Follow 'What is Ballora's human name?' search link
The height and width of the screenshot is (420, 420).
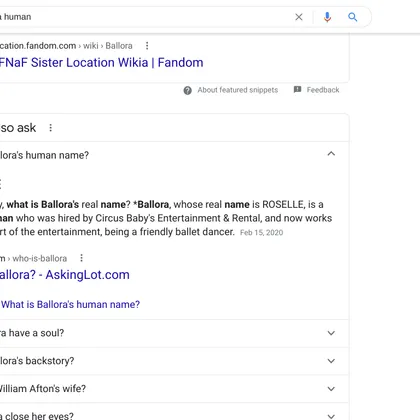[70, 304]
